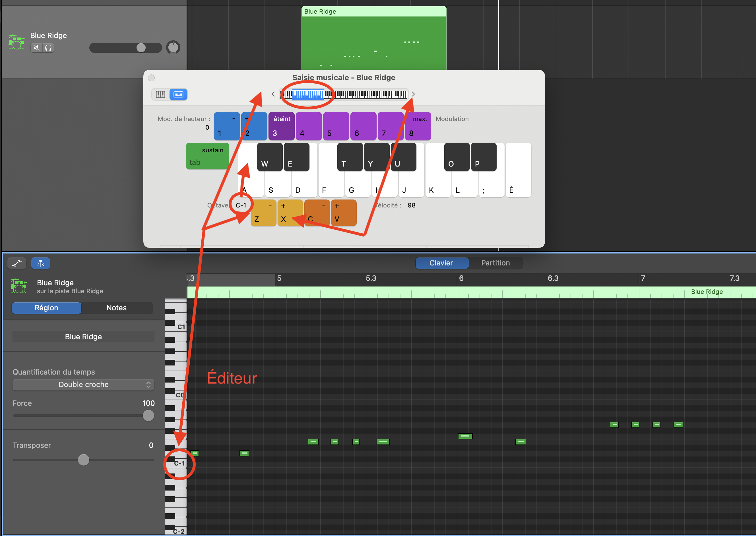This screenshot has width=756, height=536.
Task: Click pitch bend plus key 2
Action: 254,126
